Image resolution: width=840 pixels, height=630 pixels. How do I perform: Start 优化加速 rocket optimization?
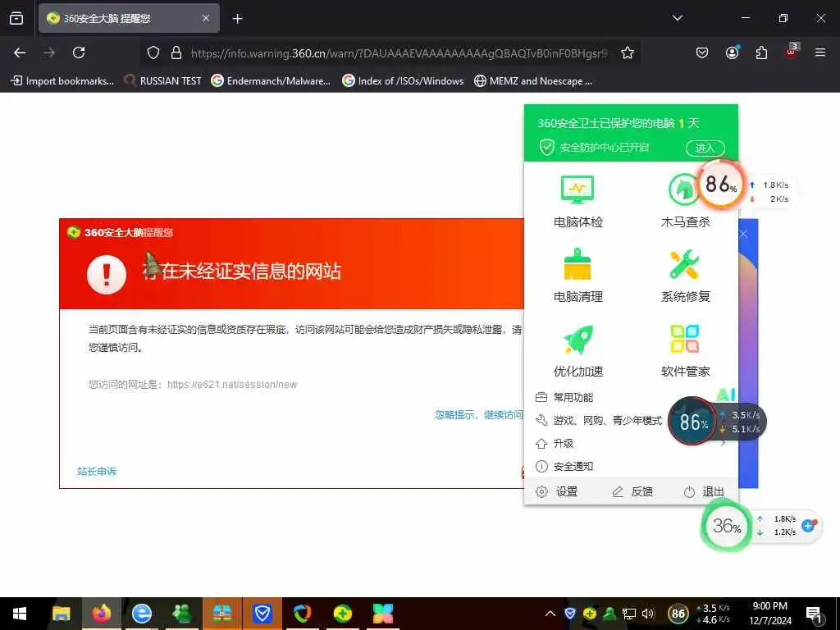pos(577,351)
